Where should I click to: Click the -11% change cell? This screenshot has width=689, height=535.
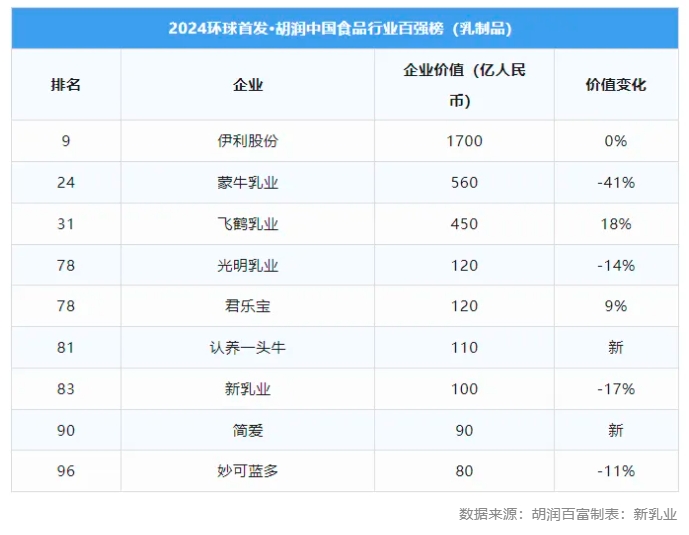[616, 471]
